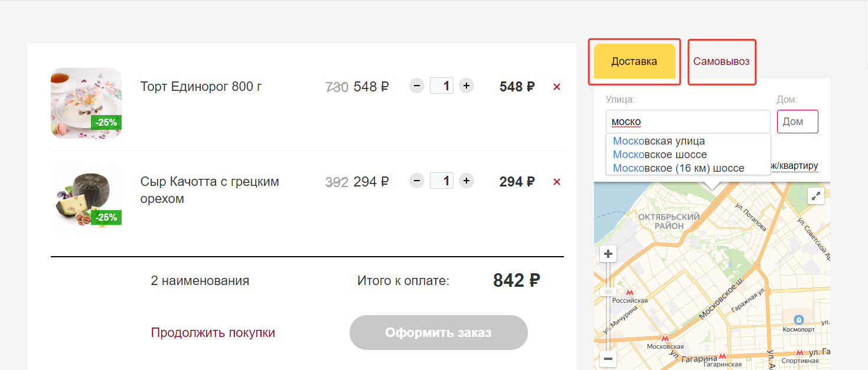Remove Сыр Качотта from cart
Image resolution: width=868 pixels, height=370 pixels.
click(556, 182)
